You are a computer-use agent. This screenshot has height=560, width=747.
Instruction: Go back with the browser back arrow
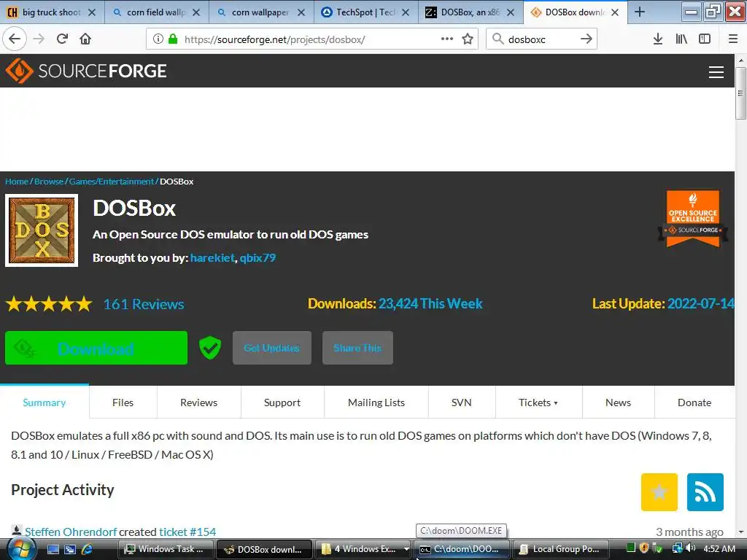[x=15, y=39]
